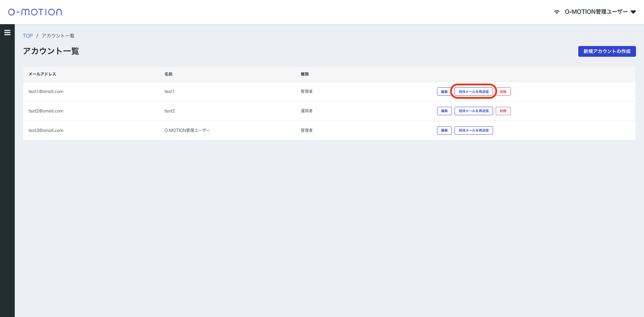Click the test3@omoti.com email entry
Screen dimensions: 644x317
point(46,131)
